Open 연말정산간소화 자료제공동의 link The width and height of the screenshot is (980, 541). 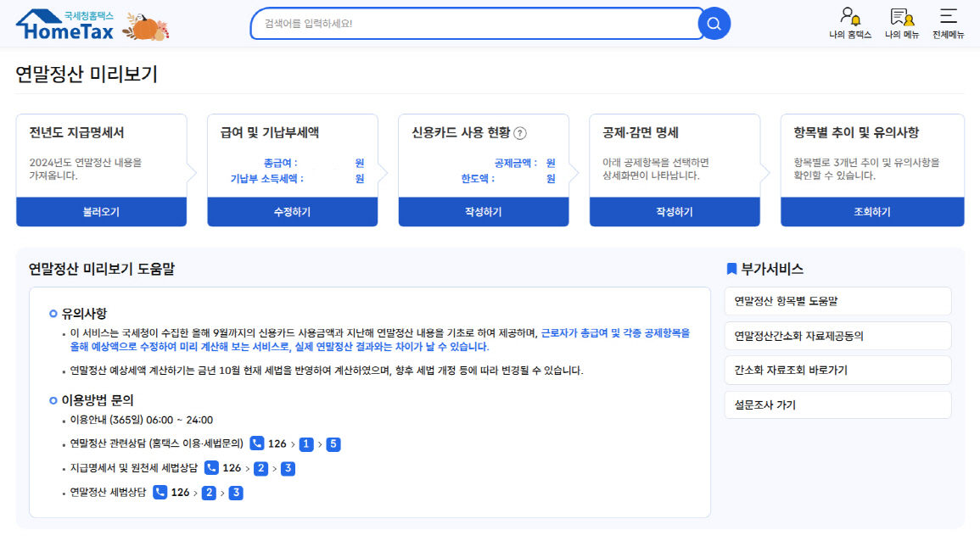pos(838,336)
